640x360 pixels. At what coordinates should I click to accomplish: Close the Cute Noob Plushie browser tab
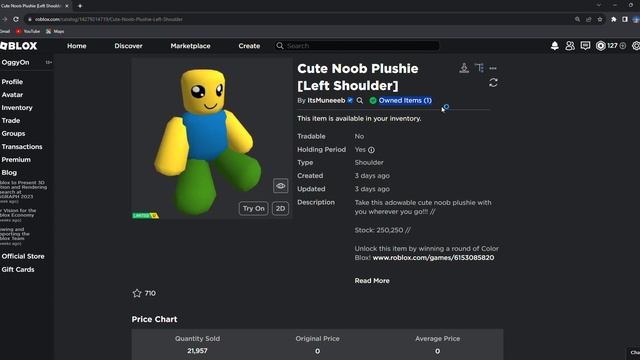tap(67, 6)
